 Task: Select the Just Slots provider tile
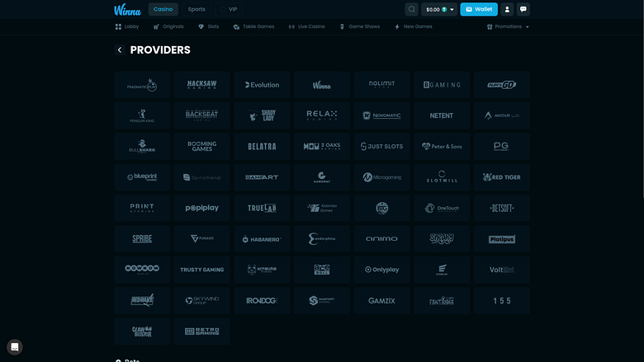click(382, 146)
